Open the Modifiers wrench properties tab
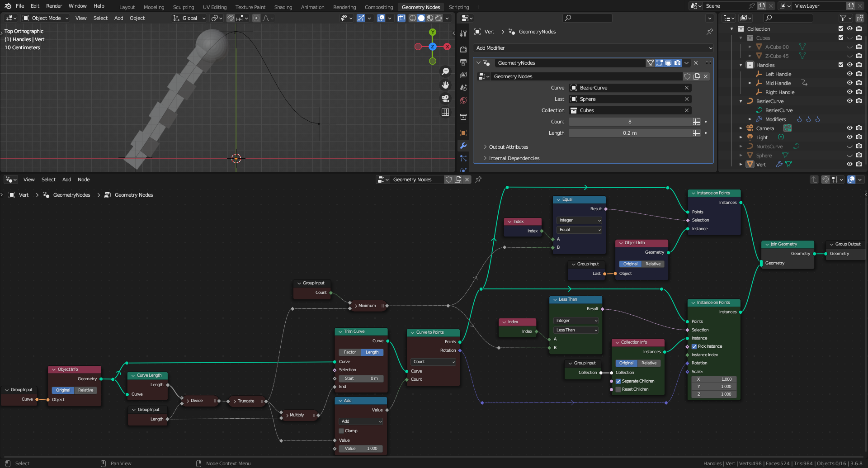868x468 pixels. click(463, 146)
